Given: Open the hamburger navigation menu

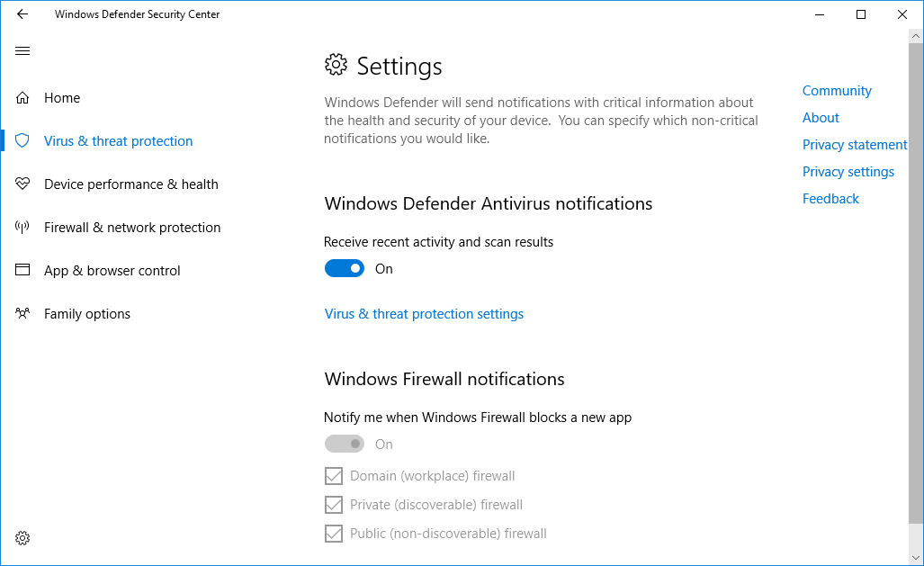Looking at the screenshot, I should pos(22,50).
